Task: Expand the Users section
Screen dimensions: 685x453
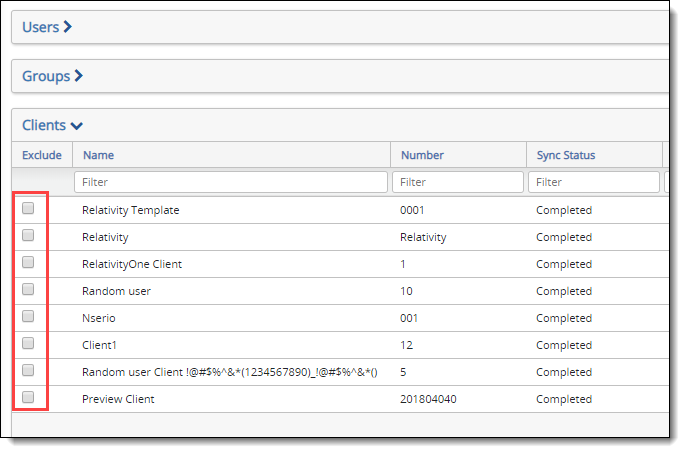Action: pyautogui.click(x=47, y=27)
